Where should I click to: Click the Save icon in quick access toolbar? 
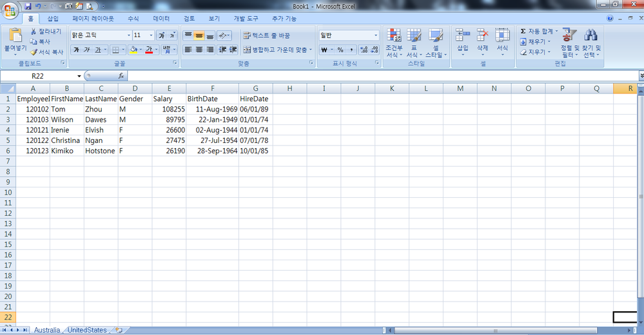[x=28, y=6]
